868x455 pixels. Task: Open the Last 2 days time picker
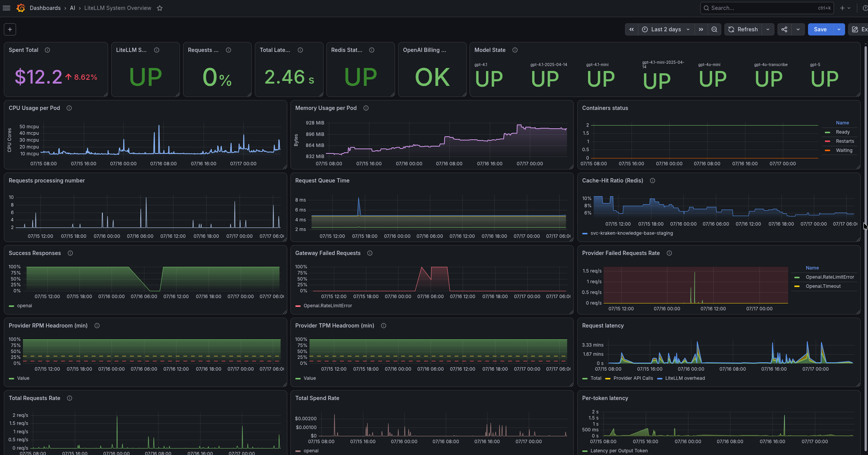click(666, 29)
